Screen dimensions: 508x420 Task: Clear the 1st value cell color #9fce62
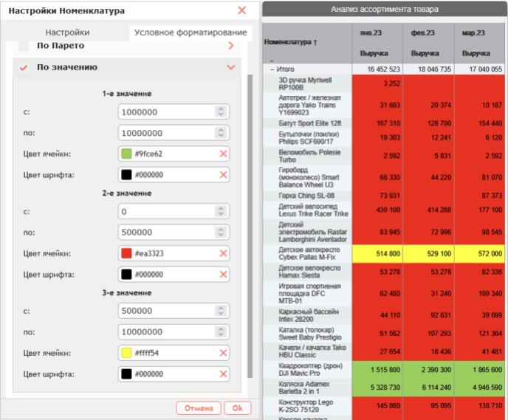tap(223, 154)
